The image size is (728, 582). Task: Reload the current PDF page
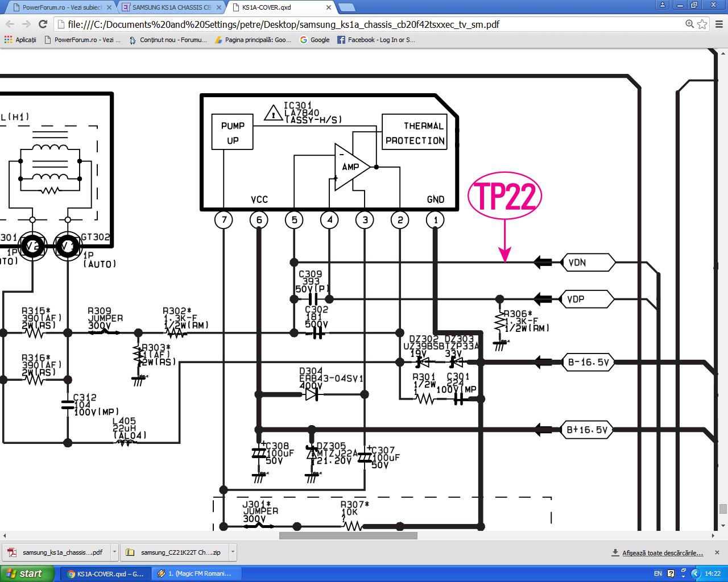pyautogui.click(x=43, y=24)
